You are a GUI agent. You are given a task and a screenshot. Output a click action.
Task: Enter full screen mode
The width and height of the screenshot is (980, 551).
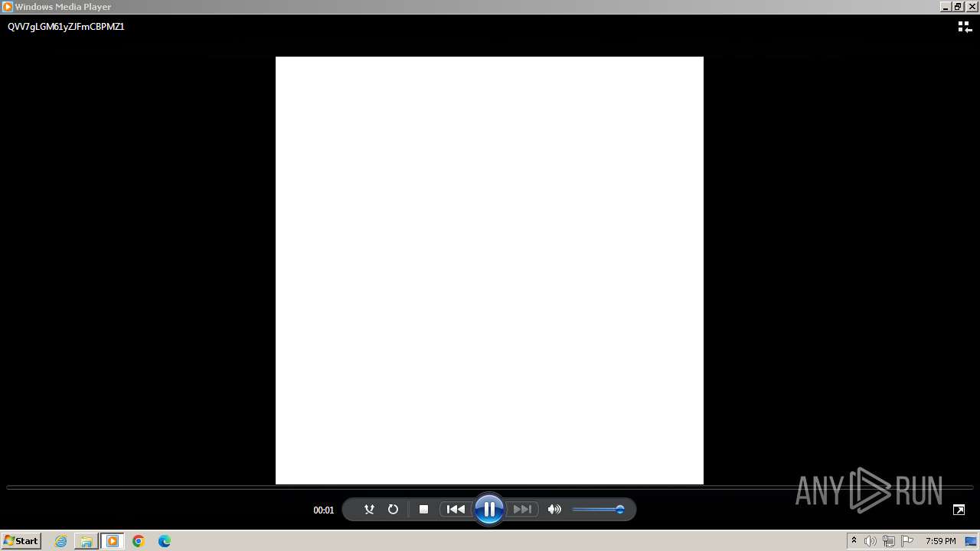959,510
